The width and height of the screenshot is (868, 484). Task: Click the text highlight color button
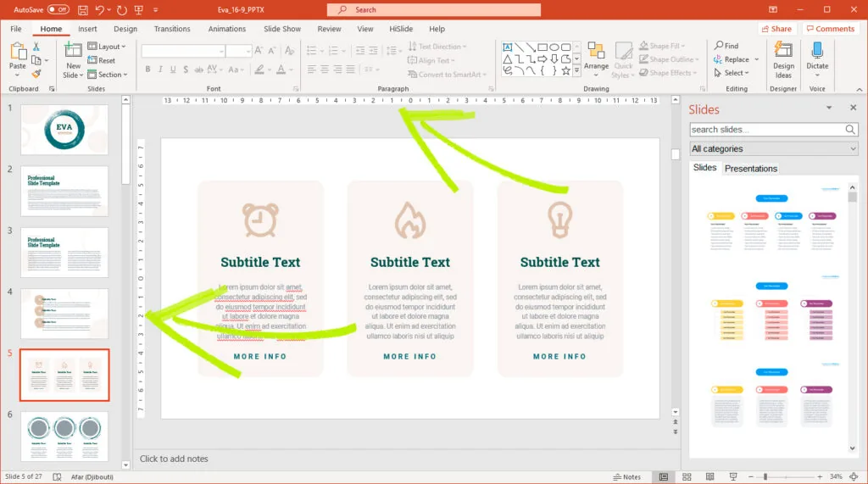(259, 70)
